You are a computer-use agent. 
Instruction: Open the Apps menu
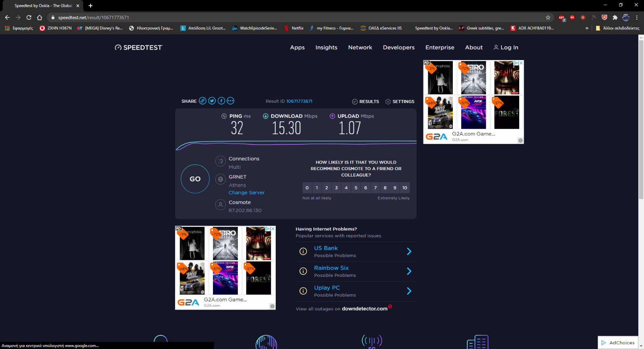pos(297,48)
